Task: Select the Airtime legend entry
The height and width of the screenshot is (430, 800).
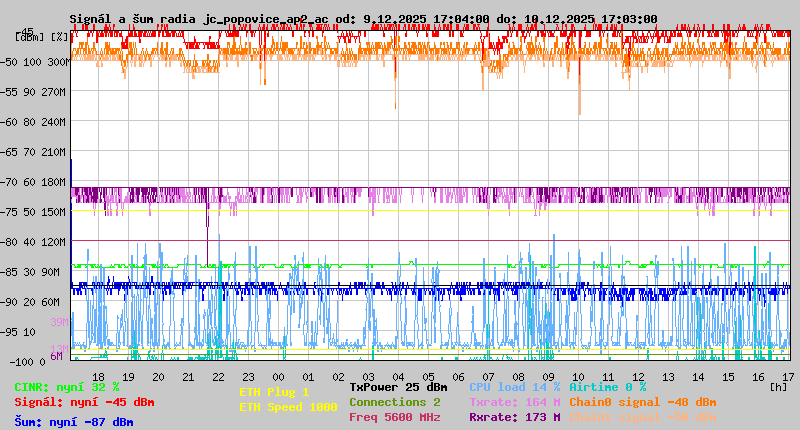Action: click(607, 387)
